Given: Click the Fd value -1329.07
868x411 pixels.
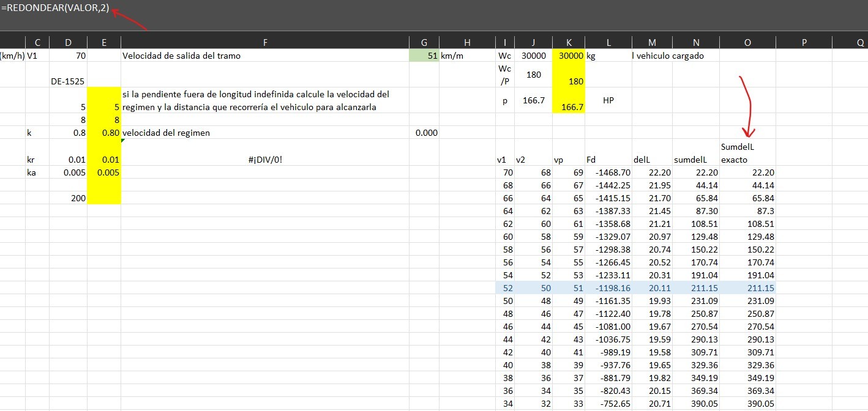Looking at the screenshot, I should (x=608, y=237).
